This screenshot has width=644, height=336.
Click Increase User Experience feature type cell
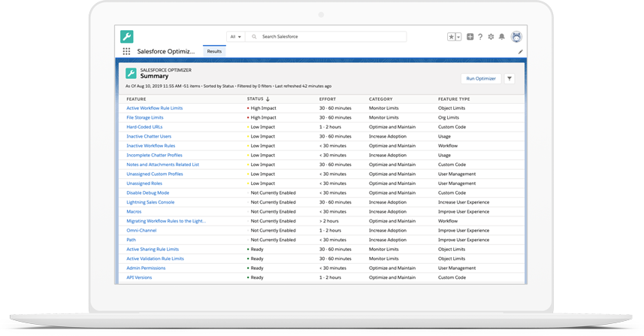pyautogui.click(x=464, y=202)
